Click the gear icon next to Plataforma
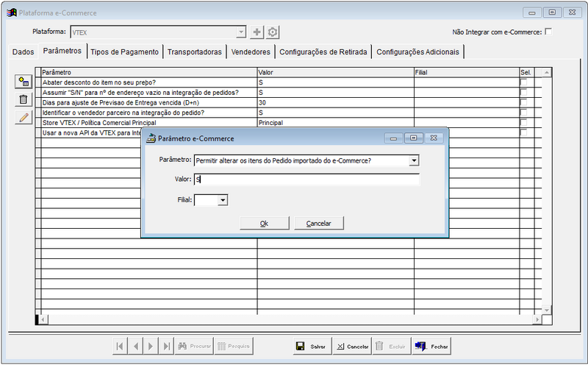The height and width of the screenshot is (365, 588). (x=273, y=32)
